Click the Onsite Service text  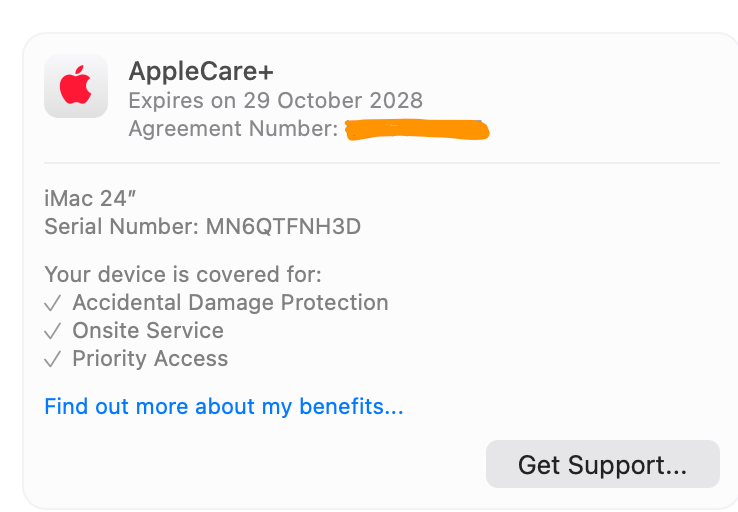pos(148,331)
